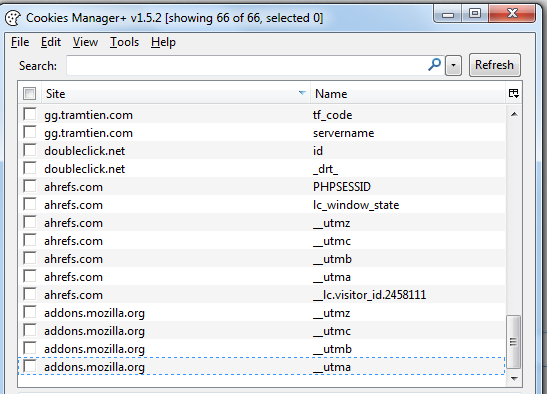This screenshot has height=394, width=547.
Task: Open the Tools menu
Action: [125, 42]
